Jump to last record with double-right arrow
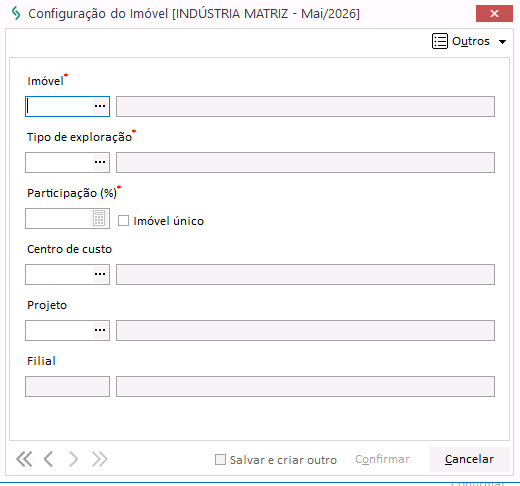The width and height of the screenshot is (520, 486). click(100, 459)
